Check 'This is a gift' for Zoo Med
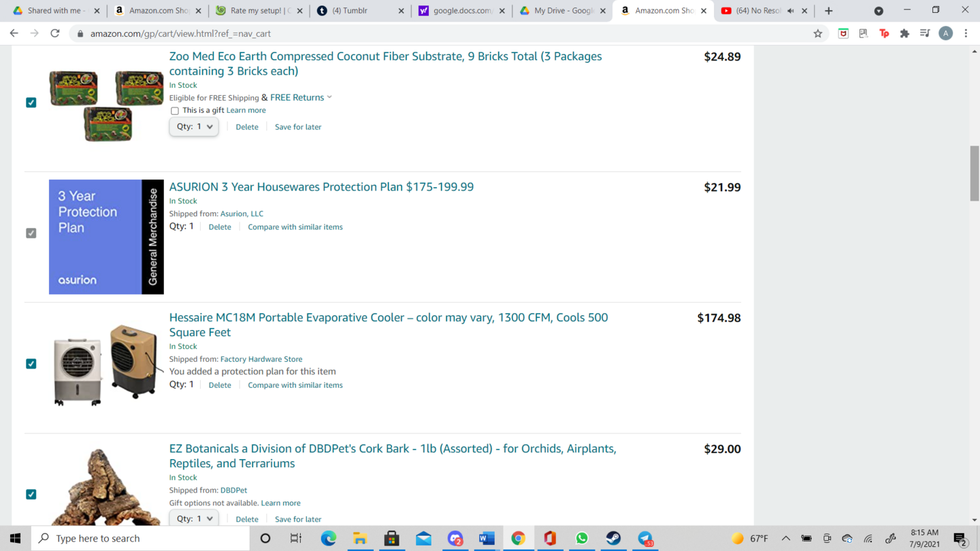Viewport: 980px width, 551px height. tap(175, 110)
